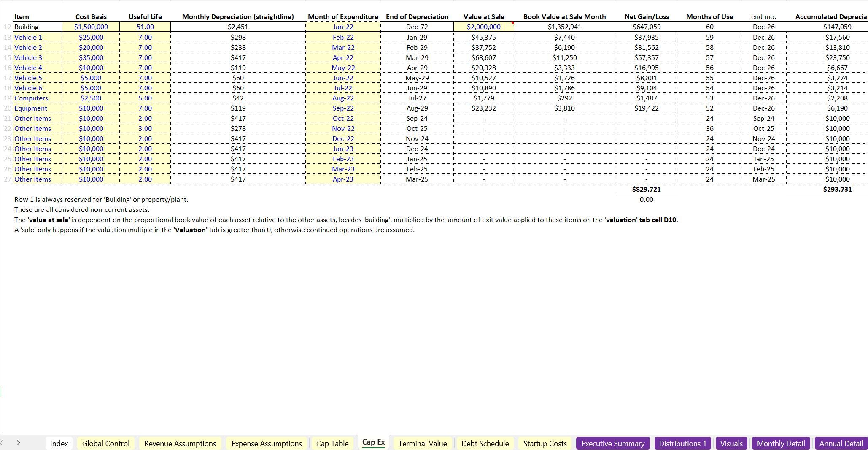Screen dimensions: 868x450
Task: Click the 3.00 useful life cell
Action: coord(145,128)
